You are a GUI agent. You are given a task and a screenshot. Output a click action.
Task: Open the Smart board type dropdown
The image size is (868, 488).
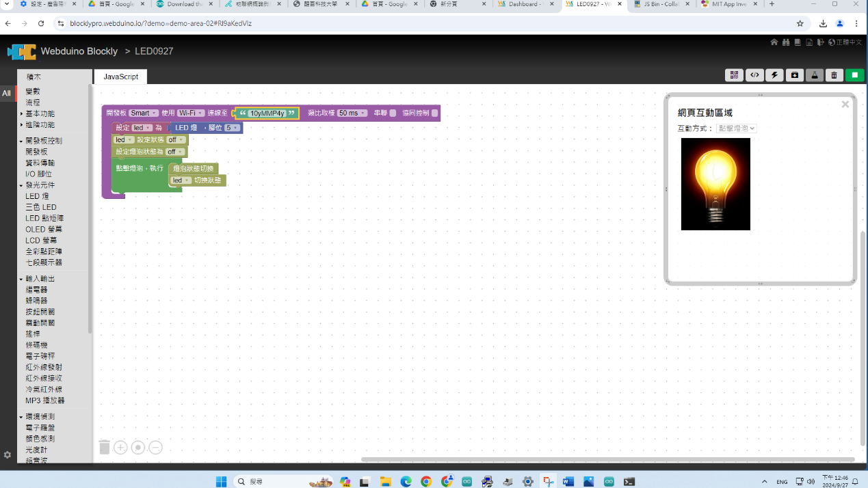(144, 113)
